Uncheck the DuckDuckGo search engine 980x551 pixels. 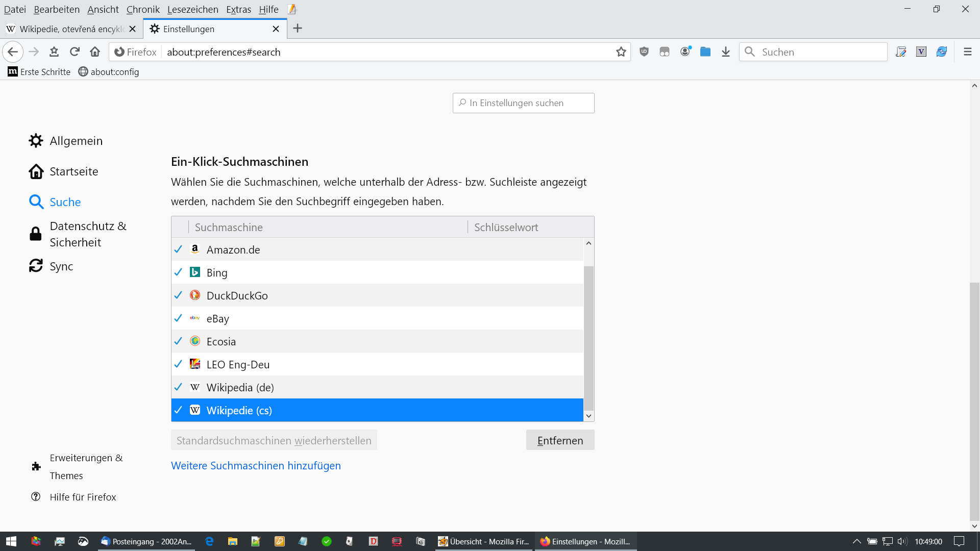pyautogui.click(x=178, y=295)
